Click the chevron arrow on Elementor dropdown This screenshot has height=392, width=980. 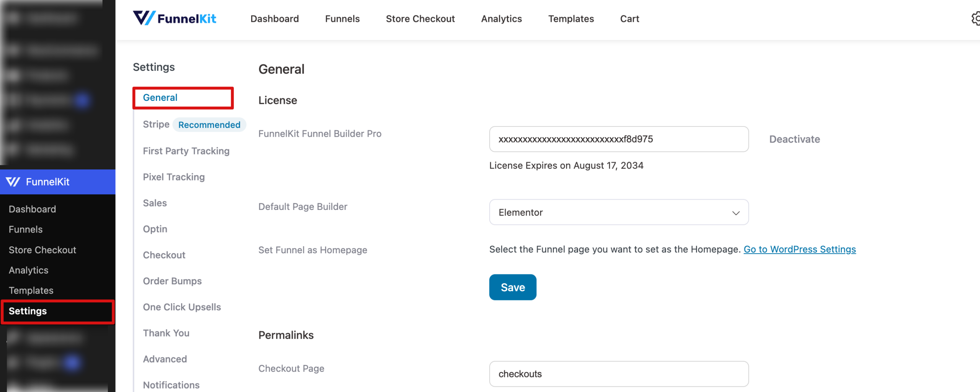coord(735,213)
